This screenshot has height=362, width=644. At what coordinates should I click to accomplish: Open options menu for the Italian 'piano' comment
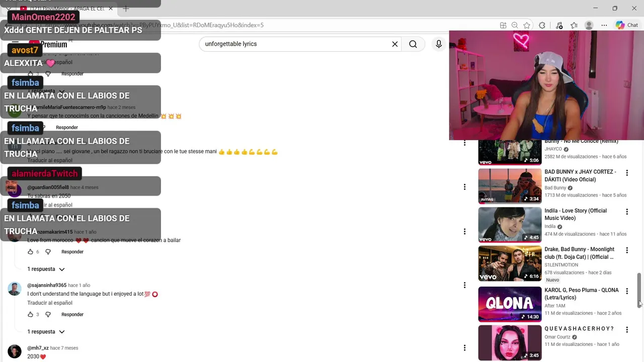465,144
